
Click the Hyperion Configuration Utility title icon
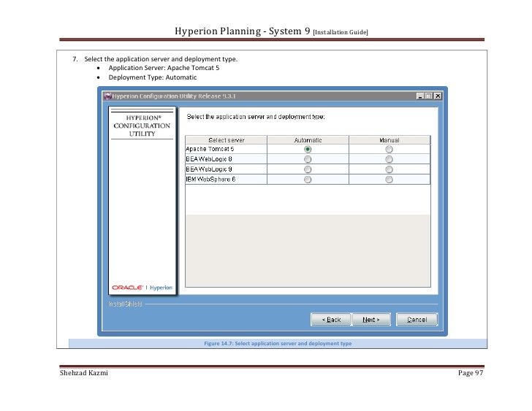[107, 96]
